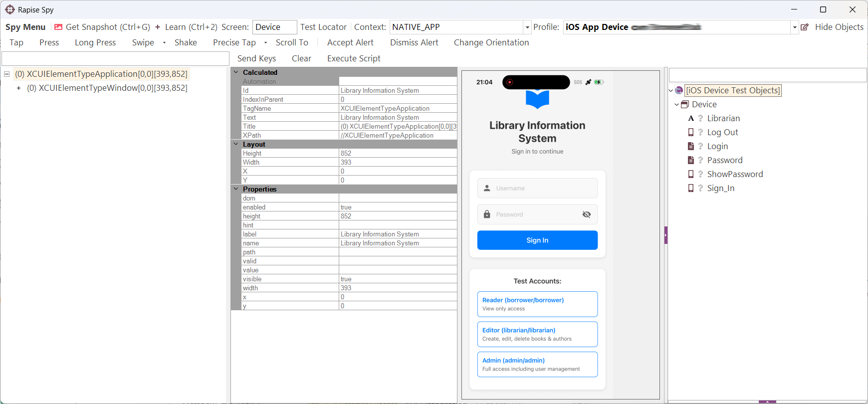Screen dimensions: 868x404
Task: Open the Swipe dropdown arrow
Action: (164, 43)
